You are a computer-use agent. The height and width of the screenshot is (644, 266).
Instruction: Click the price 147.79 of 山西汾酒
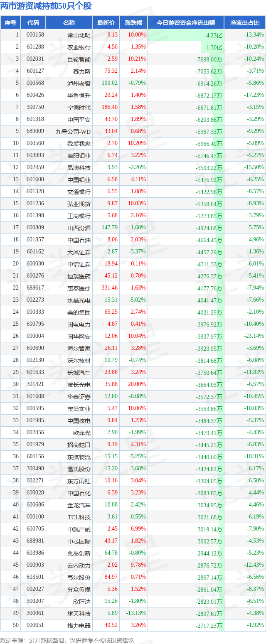pos(110,228)
